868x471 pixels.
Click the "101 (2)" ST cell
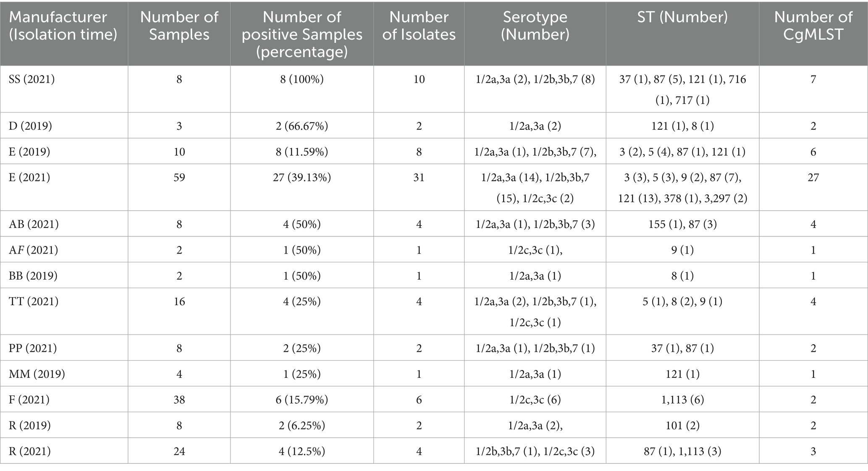682,426
